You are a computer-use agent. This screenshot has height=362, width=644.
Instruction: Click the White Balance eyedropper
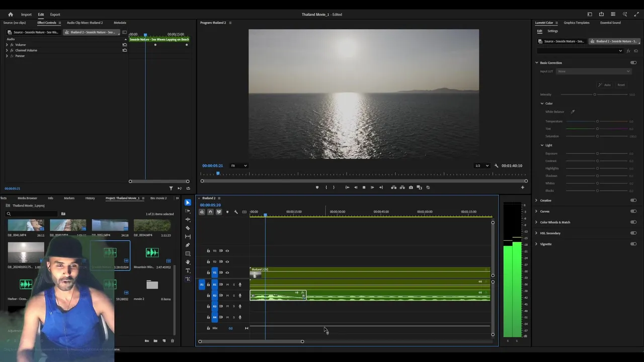(x=573, y=112)
